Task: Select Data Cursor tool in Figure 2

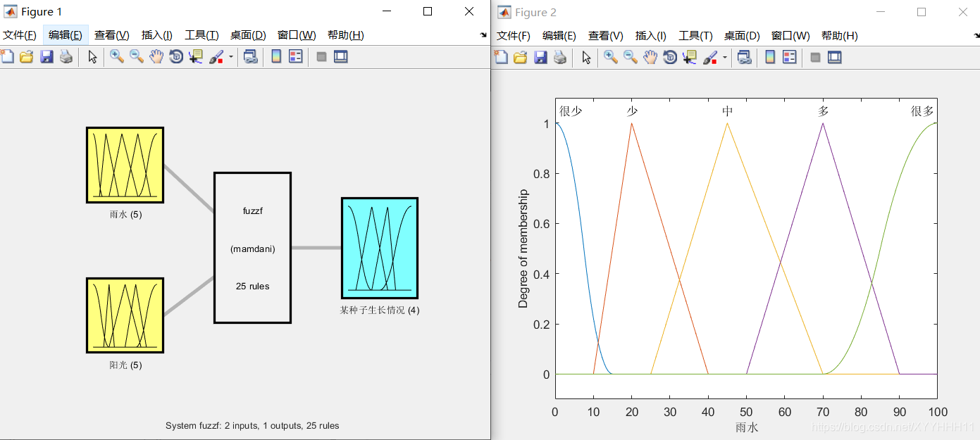Action: click(x=690, y=57)
